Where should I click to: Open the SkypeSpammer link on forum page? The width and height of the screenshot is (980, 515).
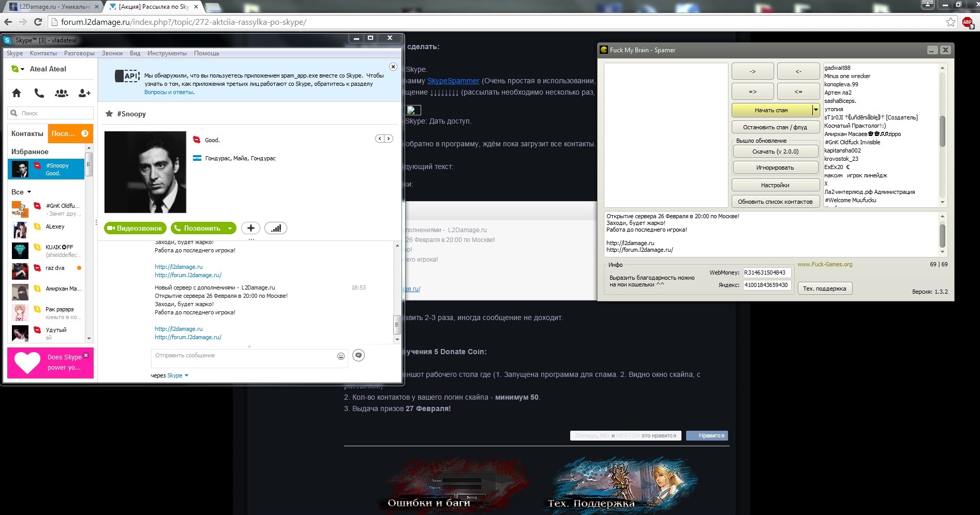pyautogui.click(x=453, y=81)
